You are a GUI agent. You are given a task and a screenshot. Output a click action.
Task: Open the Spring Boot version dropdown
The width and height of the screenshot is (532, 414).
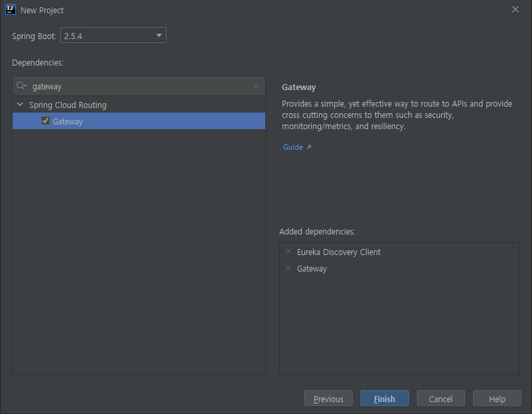[x=114, y=35]
